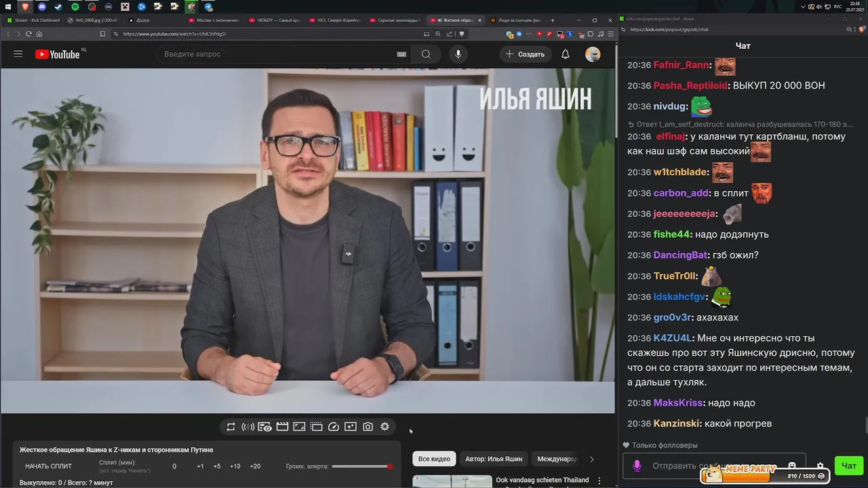
Task: Click username Kanzinski in chat
Action: coord(677,424)
